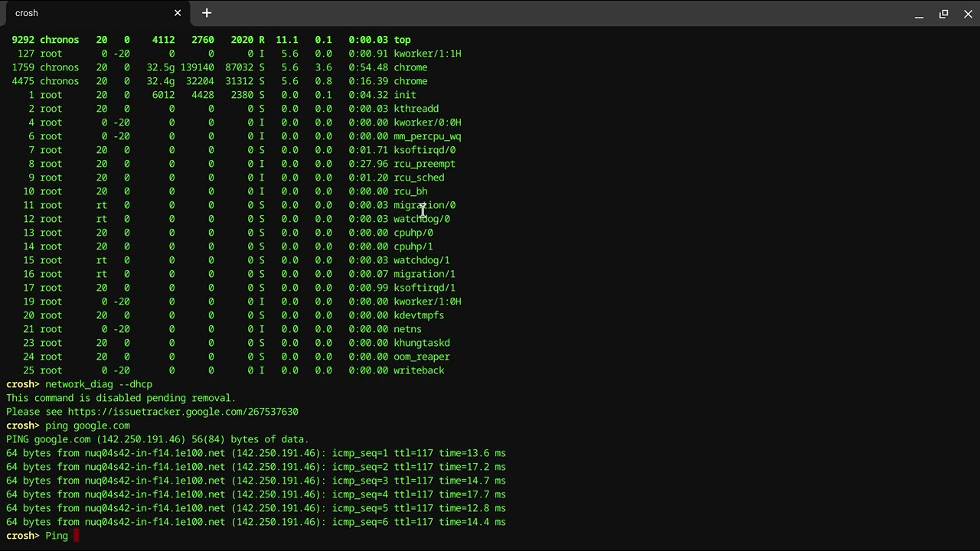Click the 'khungtaskd' process name
980x551 pixels.
pos(421,343)
